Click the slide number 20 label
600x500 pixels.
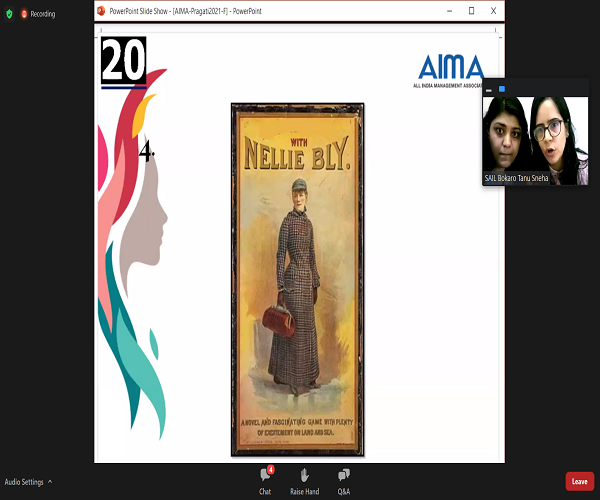124,60
